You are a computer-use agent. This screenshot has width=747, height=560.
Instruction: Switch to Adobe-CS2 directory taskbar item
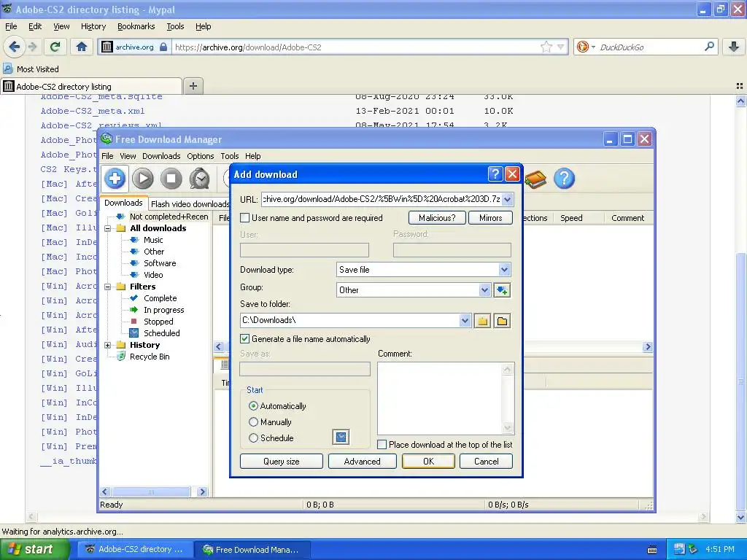pos(134,549)
